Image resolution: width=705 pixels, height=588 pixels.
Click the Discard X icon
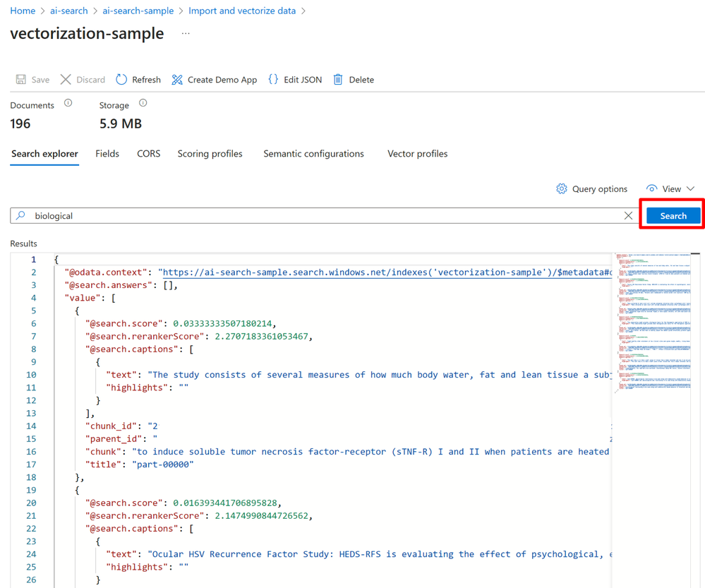pyautogui.click(x=66, y=80)
